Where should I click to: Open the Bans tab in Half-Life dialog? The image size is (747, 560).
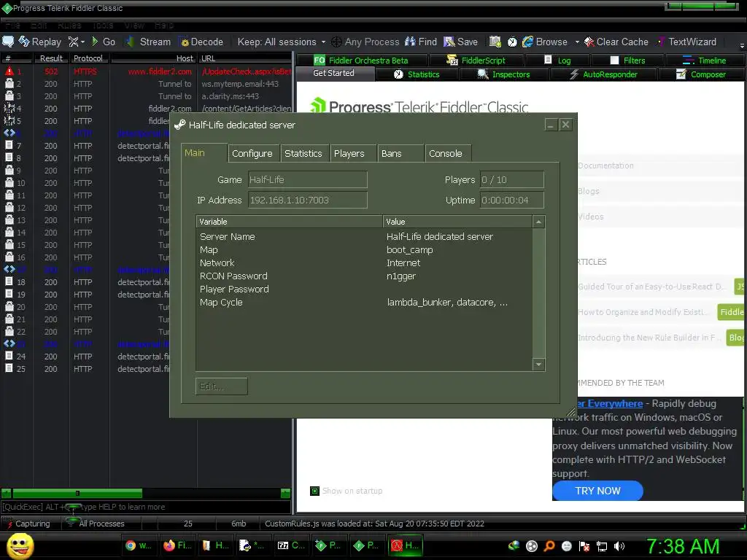coord(400,154)
